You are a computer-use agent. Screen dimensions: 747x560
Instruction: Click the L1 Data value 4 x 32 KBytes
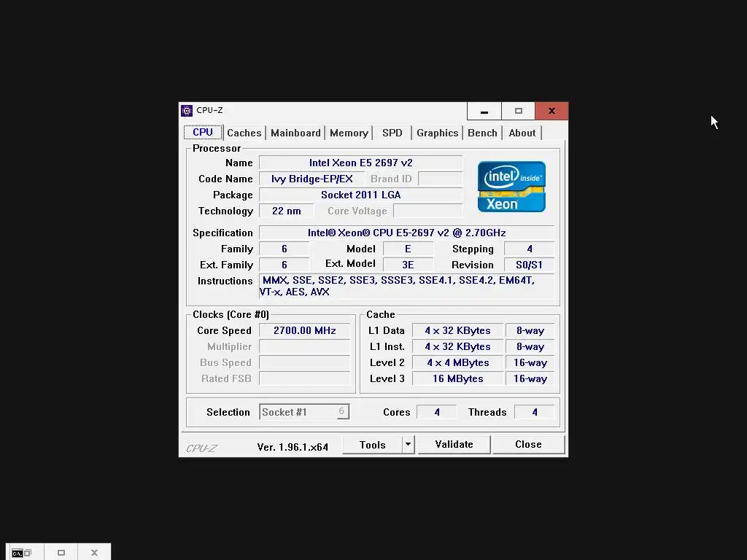pyautogui.click(x=458, y=330)
